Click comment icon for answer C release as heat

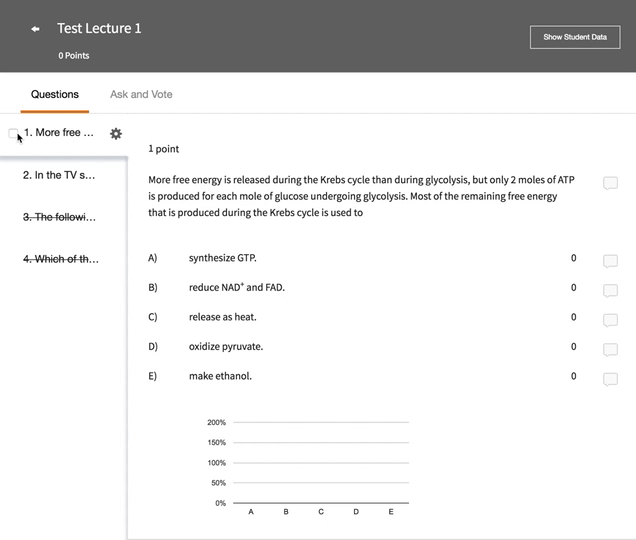click(610, 320)
